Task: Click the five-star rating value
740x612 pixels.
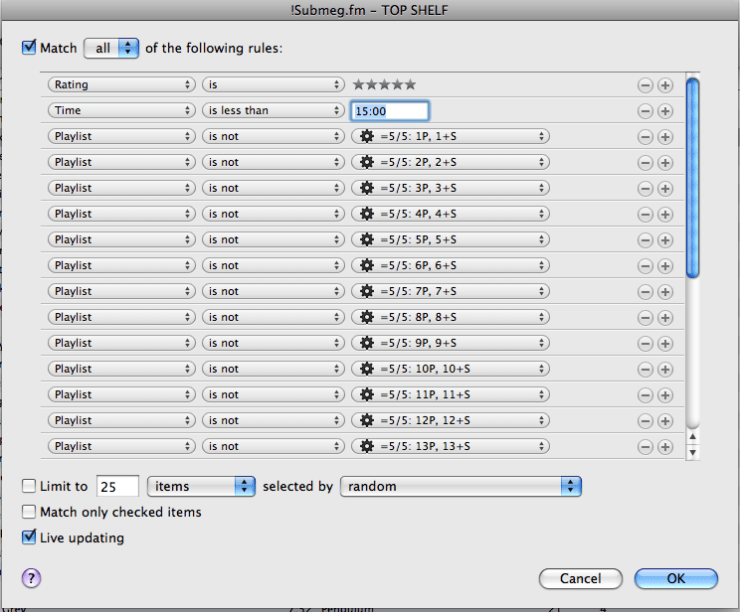Action: pos(384,86)
